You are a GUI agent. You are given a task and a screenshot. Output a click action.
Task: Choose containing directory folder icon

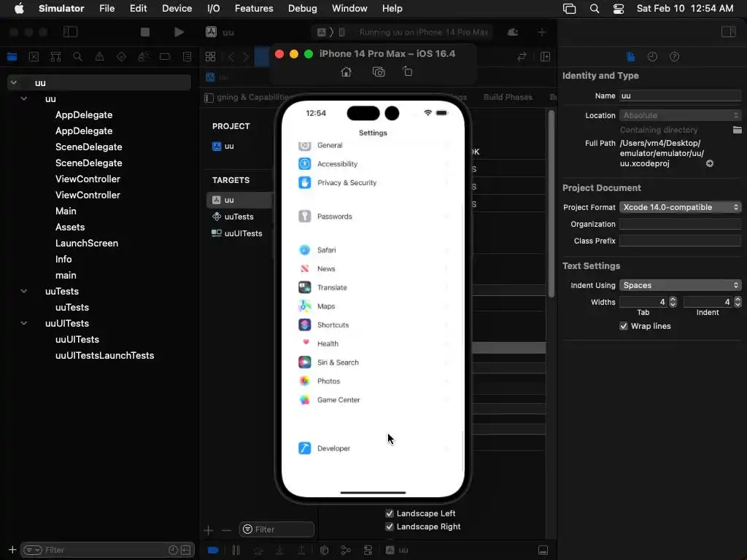[x=737, y=130]
